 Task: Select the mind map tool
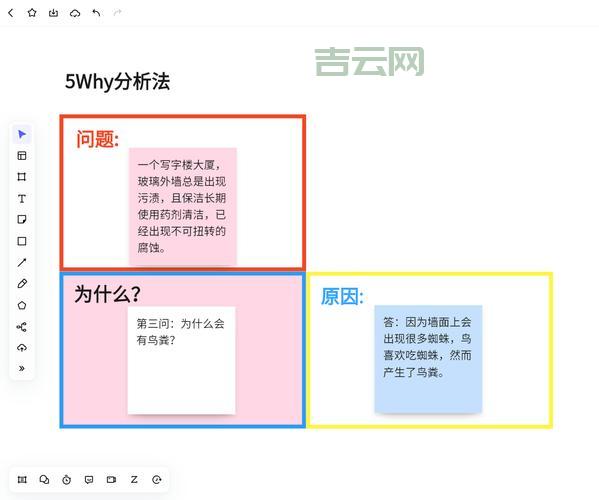tap(22, 327)
